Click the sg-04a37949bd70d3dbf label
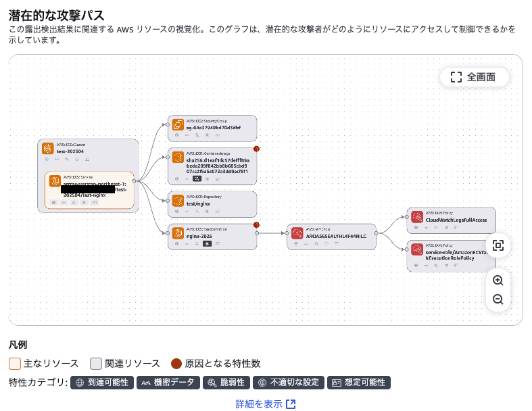The height and width of the screenshot is (411, 532). pyautogui.click(x=214, y=128)
